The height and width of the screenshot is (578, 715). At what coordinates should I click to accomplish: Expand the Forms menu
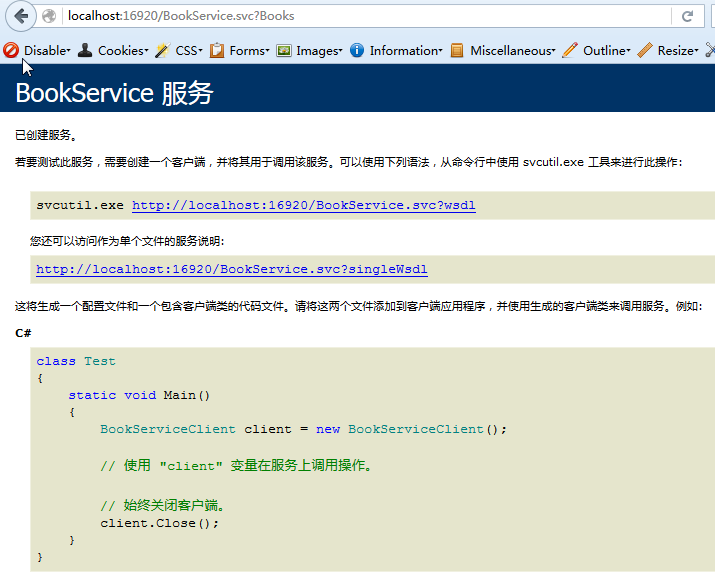point(249,51)
